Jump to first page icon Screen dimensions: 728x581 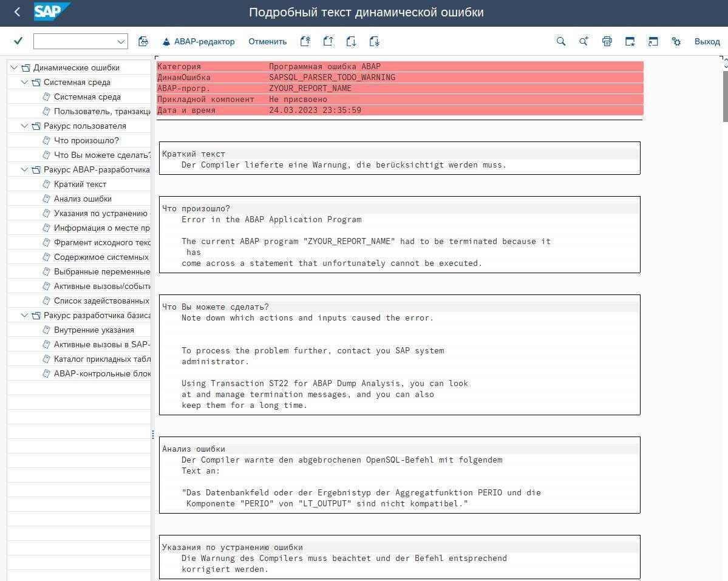[305, 42]
